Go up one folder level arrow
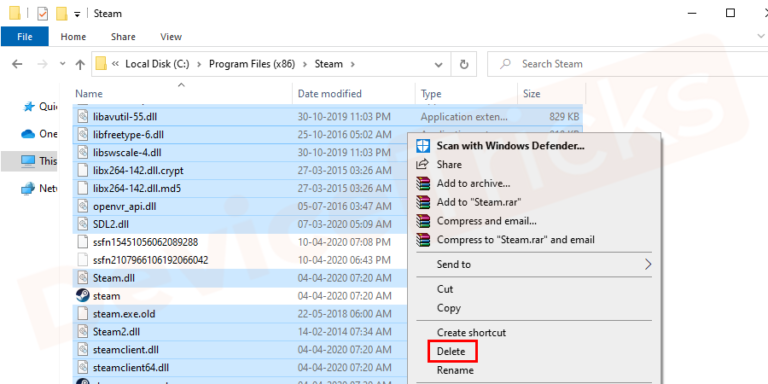This screenshot has height=384, width=768. (x=80, y=64)
